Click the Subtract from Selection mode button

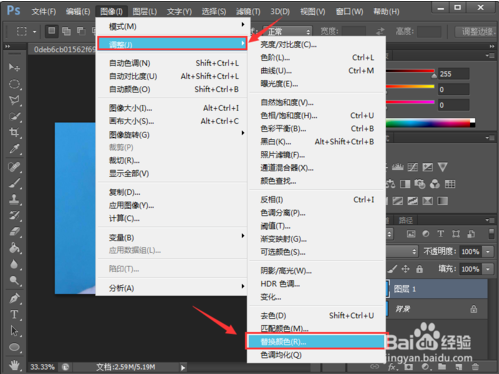(x=81, y=31)
